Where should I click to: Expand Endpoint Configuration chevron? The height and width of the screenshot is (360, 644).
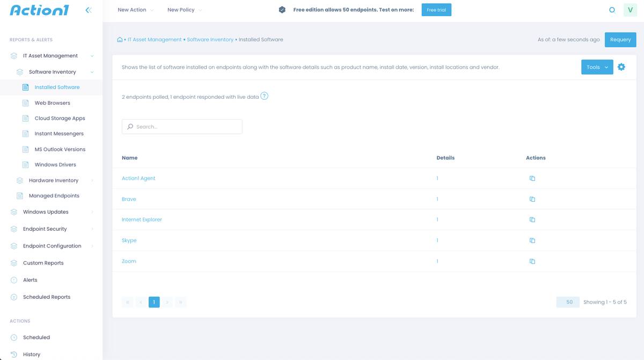[92, 246]
